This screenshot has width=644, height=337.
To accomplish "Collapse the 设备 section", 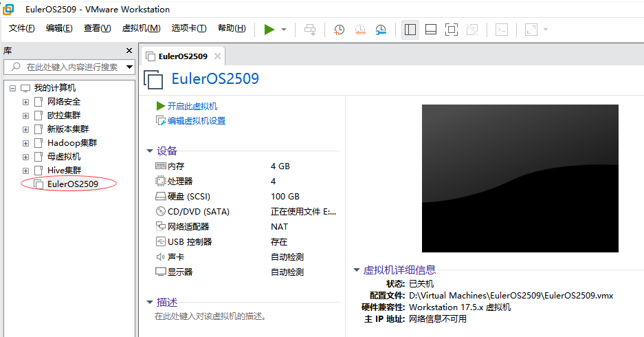I will (150, 151).
